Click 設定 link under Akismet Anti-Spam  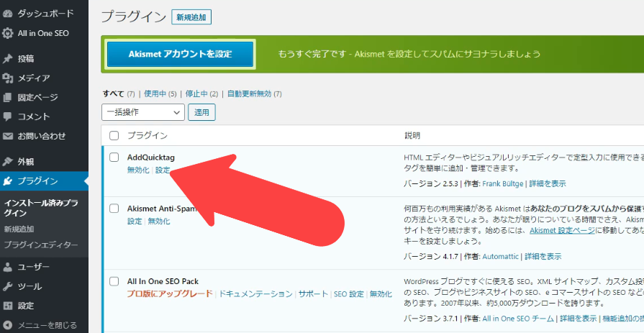pyautogui.click(x=135, y=222)
